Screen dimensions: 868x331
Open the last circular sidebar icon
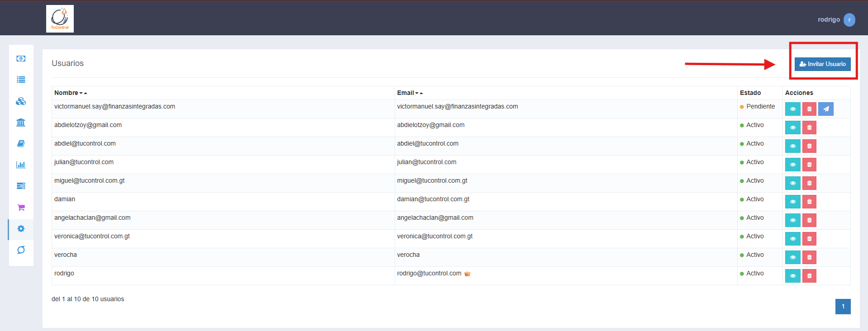[x=21, y=250]
